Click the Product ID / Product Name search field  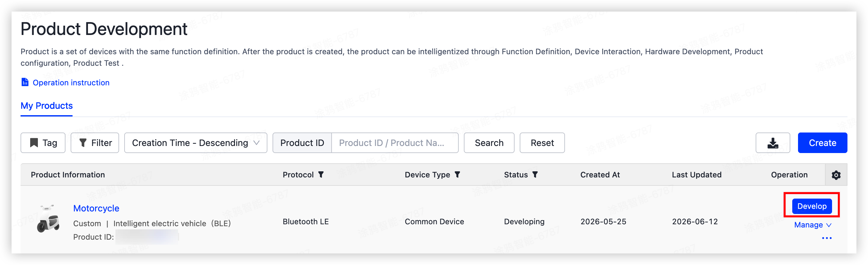click(x=395, y=143)
